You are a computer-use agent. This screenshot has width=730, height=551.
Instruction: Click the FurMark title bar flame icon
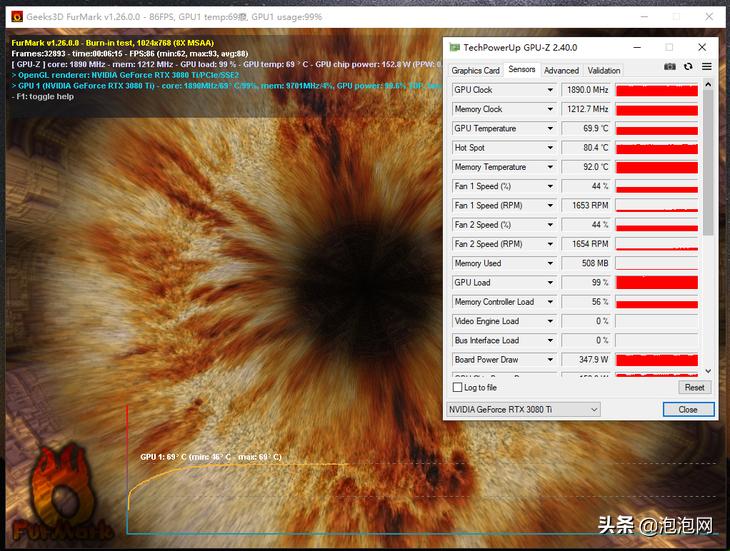17,17
